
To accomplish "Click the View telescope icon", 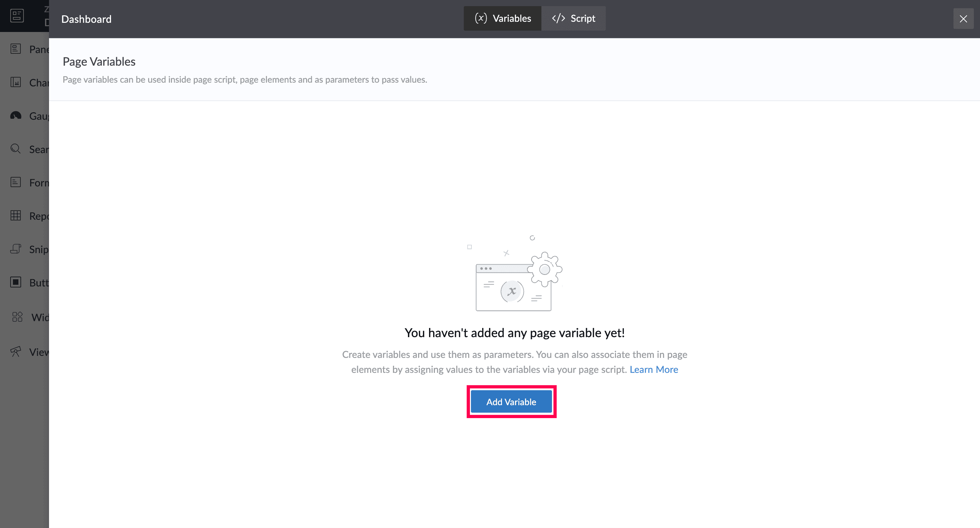I will (x=16, y=352).
